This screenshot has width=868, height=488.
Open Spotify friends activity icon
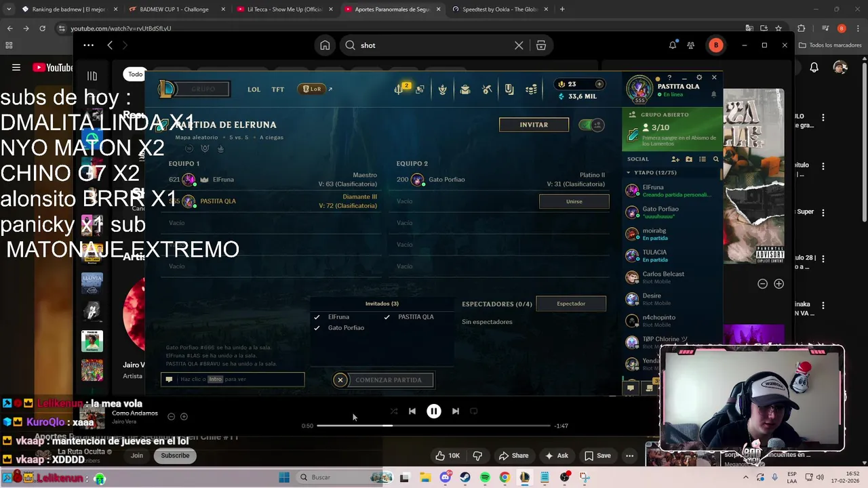[x=690, y=45]
